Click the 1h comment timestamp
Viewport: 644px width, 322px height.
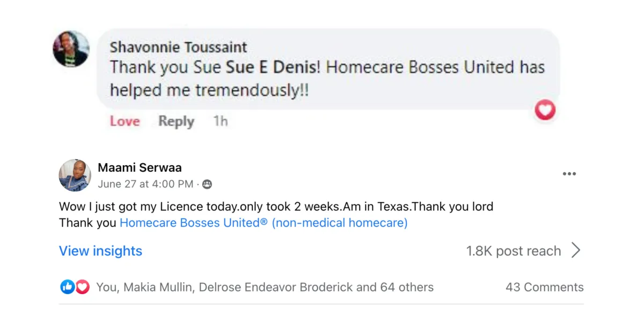221,121
